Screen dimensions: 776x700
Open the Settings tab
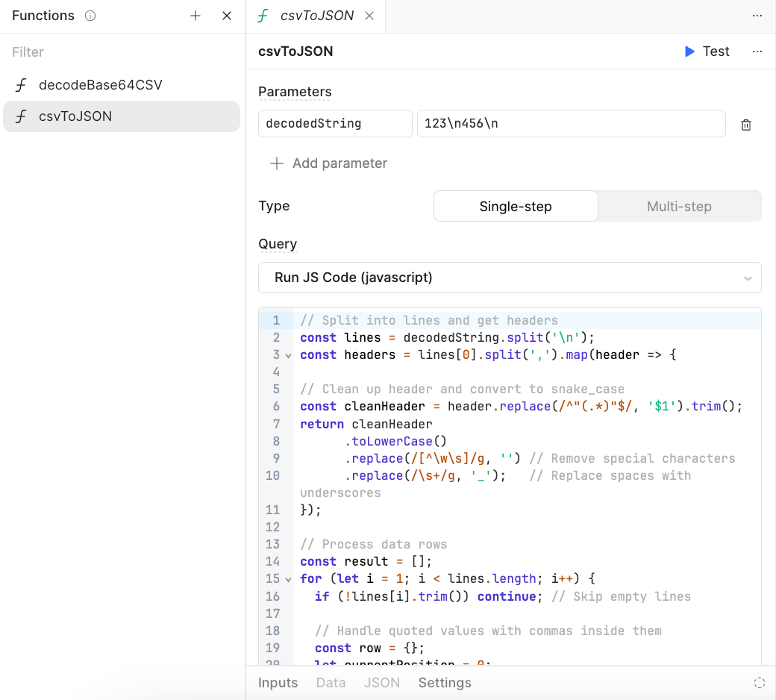point(445,683)
